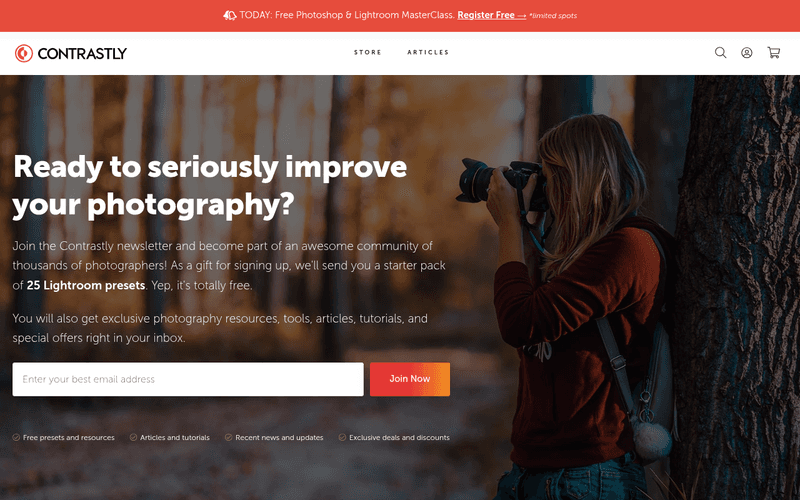The width and height of the screenshot is (800, 500).
Task: Click the checkmark beside Free presets and resources
Action: tap(16, 437)
